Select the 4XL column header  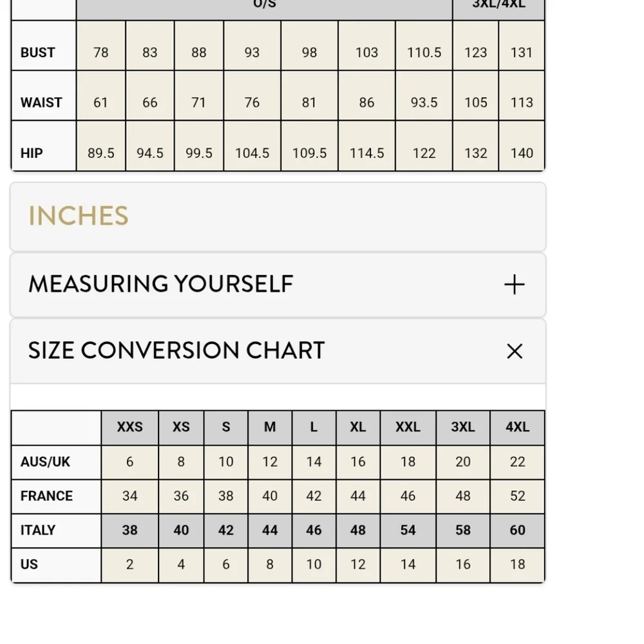[x=518, y=427]
